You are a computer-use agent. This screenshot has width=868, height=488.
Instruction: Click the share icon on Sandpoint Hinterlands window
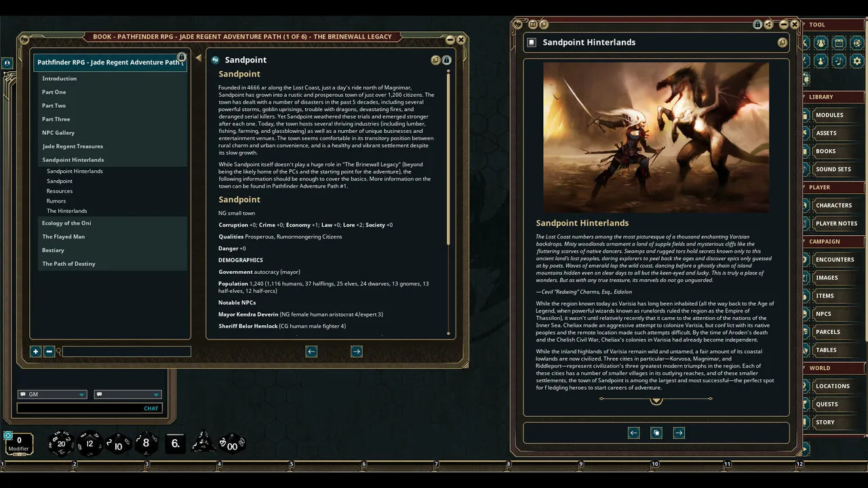768,24
